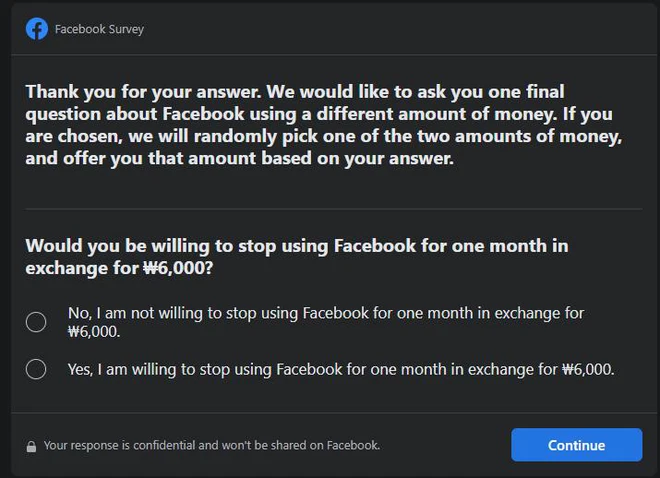Select the "No, I am not willing" radio button
This screenshot has width=660, height=478.
tap(36, 322)
